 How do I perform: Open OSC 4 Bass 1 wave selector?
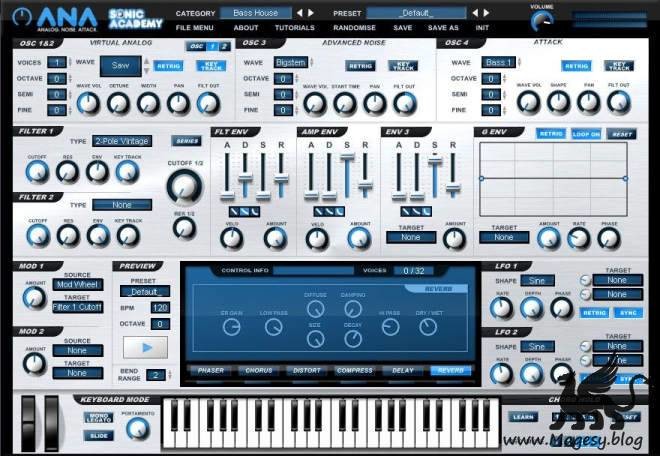point(498,62)
